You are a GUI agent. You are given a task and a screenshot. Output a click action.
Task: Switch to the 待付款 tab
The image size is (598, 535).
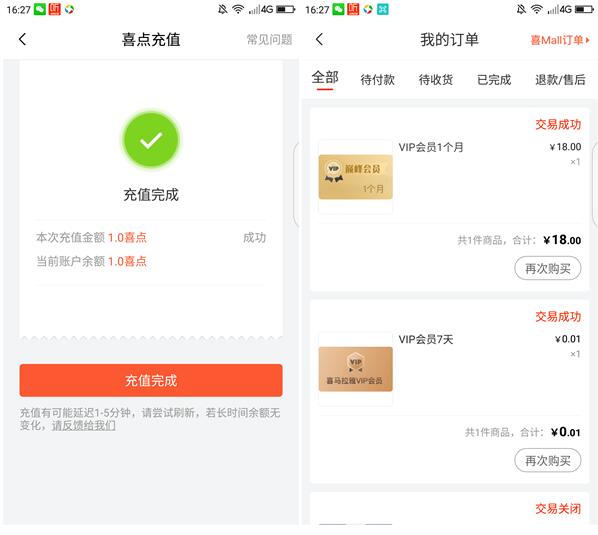click(x=378, y=80)
